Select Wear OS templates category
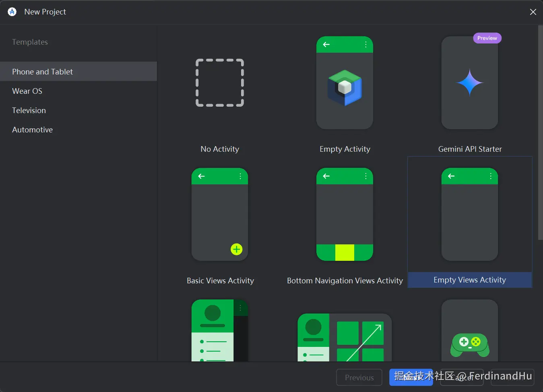This screenshot has width=543, height=392. coord(78,91)
